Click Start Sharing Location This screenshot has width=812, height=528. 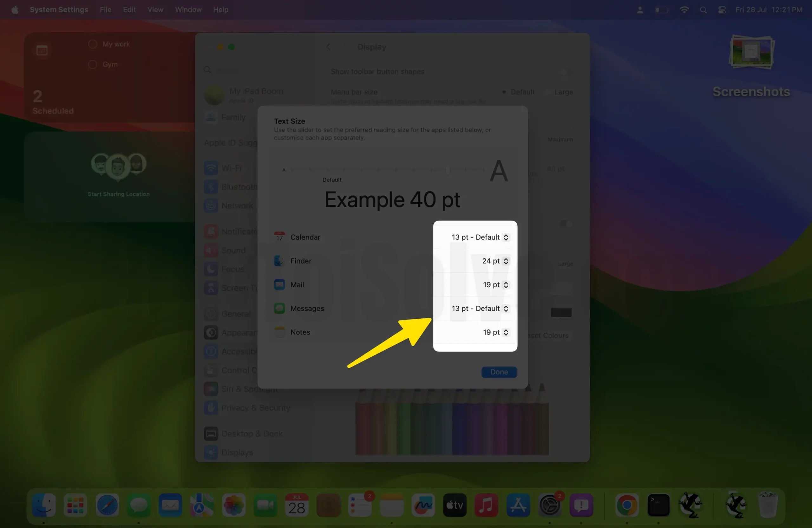[x=118, y=194]
